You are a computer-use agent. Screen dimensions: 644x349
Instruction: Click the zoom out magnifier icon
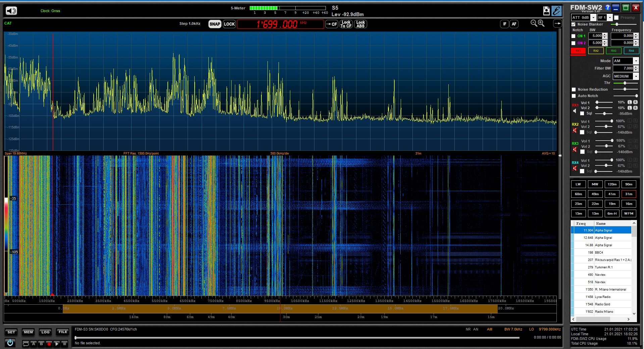pos(534,23)
